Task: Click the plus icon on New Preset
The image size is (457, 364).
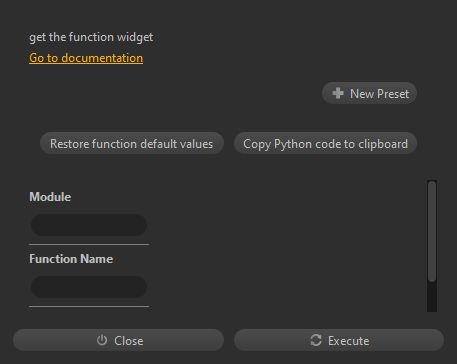Action: click(338, 93)
